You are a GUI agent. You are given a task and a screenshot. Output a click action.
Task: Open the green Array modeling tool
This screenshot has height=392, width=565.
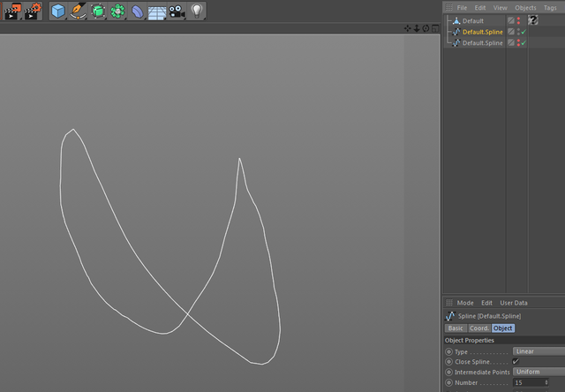pyautogui.click(x=117, y=11)
